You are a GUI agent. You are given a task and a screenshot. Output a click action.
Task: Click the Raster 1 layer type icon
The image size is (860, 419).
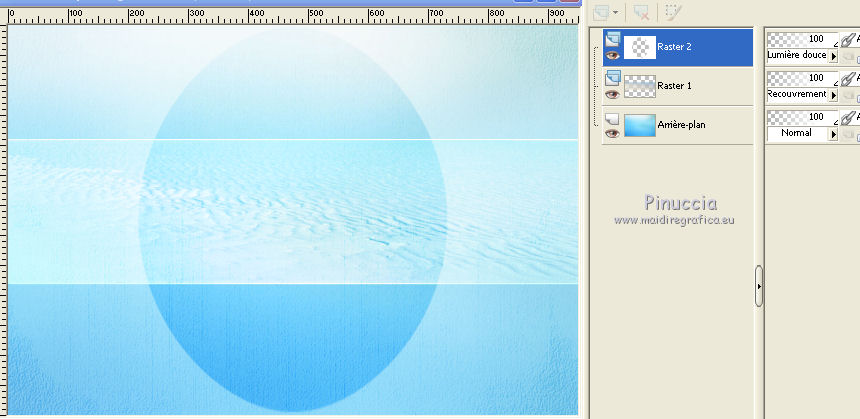[x=612, y=77]
